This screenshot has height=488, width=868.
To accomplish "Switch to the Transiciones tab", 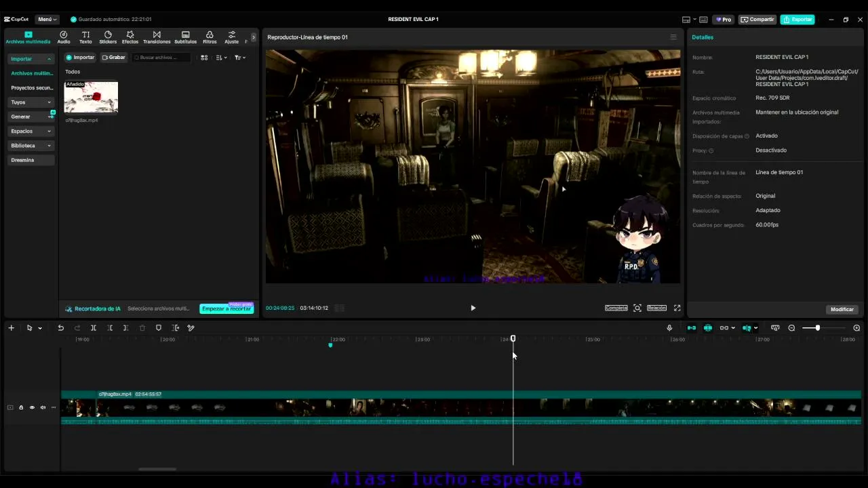I will (157, 37).
